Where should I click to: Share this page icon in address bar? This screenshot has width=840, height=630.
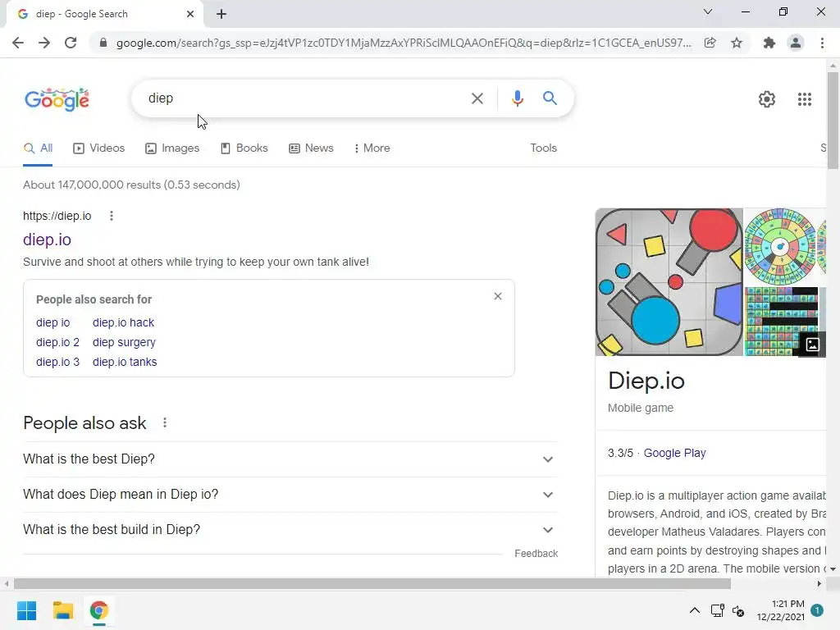[710, 43]
